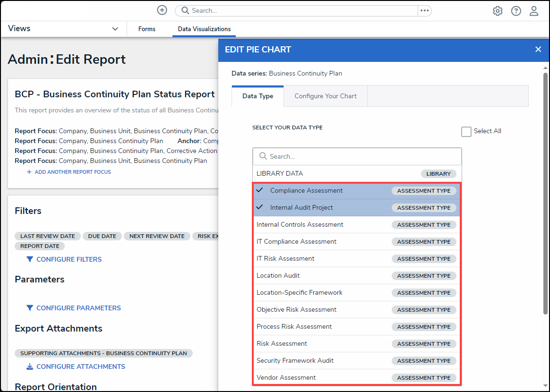This screenshot has width=550, height=392.
Task: Deselect the Compliance Assessment data type
Action: 306,191
